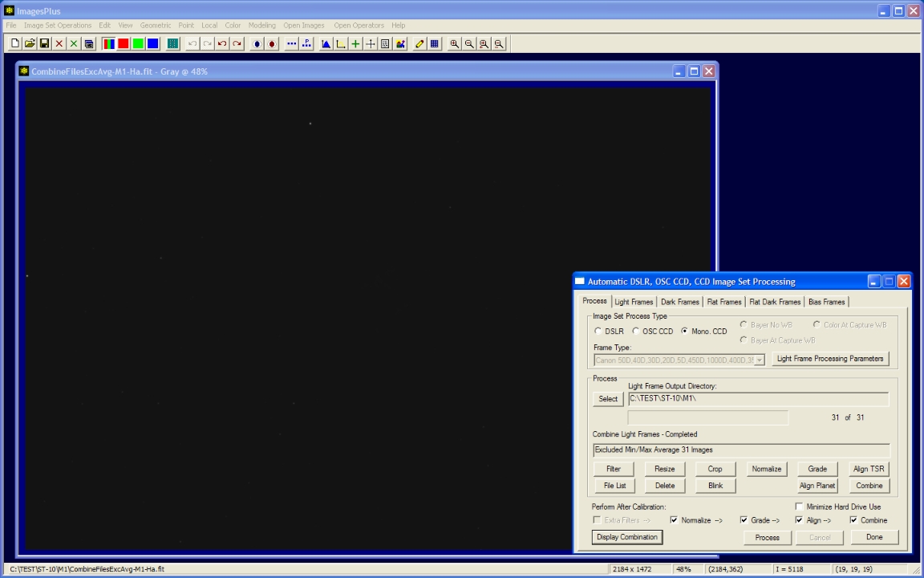Switch to the Dark Frames tab

tap(680, 302)
